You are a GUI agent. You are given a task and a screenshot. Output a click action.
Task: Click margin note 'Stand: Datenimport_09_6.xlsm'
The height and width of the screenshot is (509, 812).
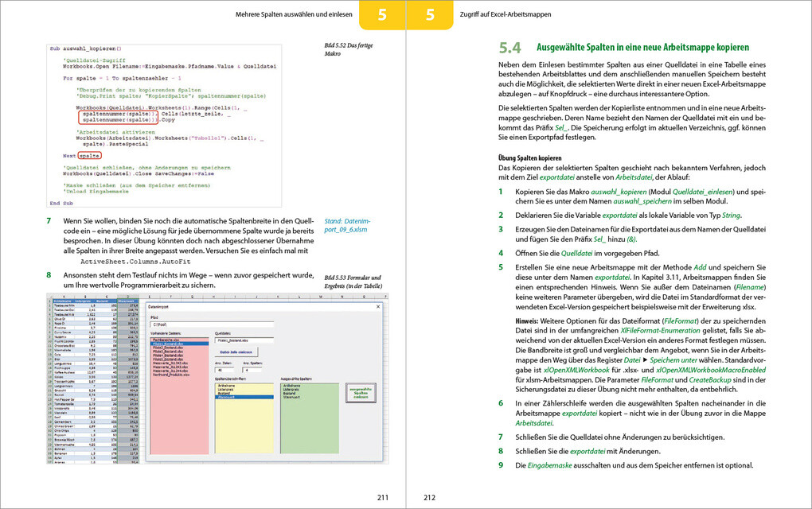tap(347, 225)
